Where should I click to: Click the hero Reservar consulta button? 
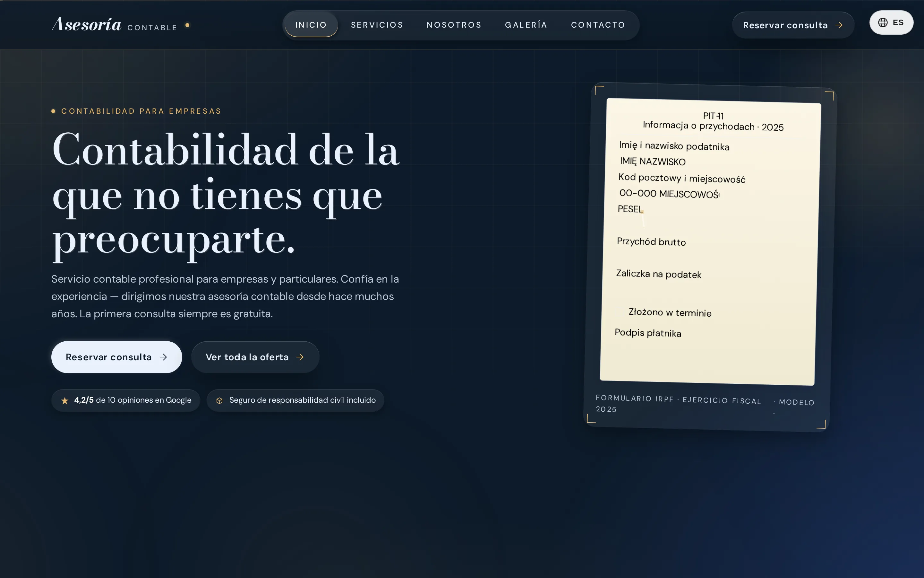tap(116, 357)
